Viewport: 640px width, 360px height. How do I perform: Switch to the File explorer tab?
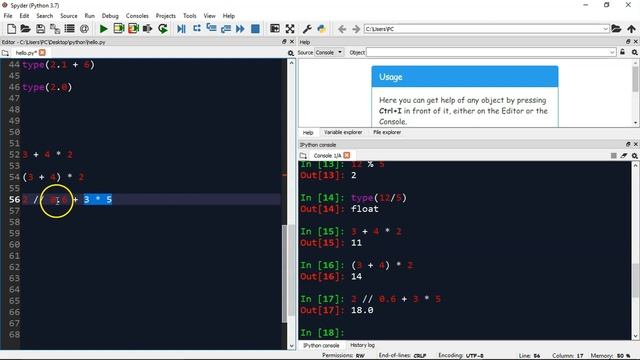[387, 132]
